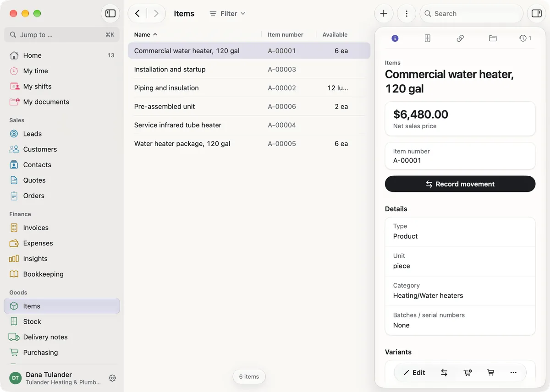The height and width of the screenshot is (392, 550).
Task: Sort by Item number column header
Action: [x=286, y=34]
